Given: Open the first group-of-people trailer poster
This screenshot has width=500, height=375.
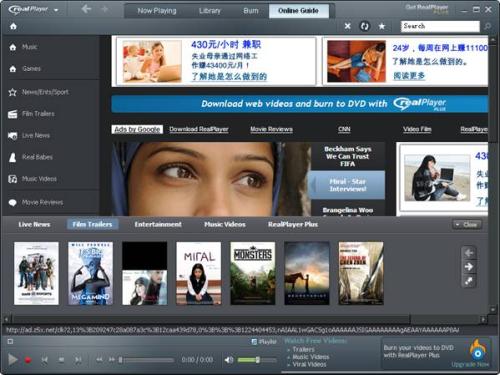Looking at the screenshot, I should tap(36, 273).
